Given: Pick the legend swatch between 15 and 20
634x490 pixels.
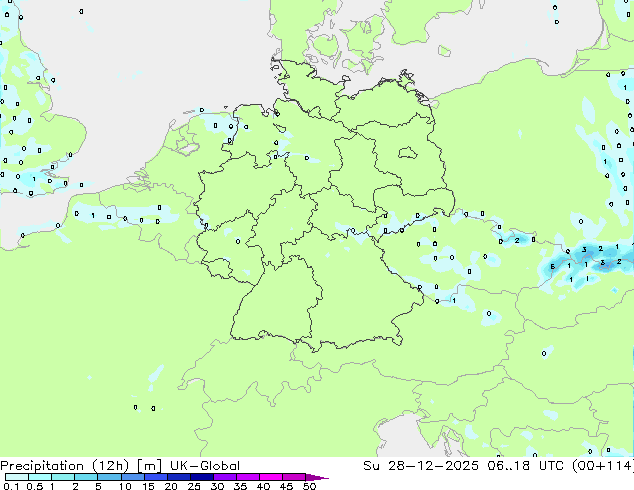Looking at the screenshot, I should pyautogui.click(x=155, y=477).
